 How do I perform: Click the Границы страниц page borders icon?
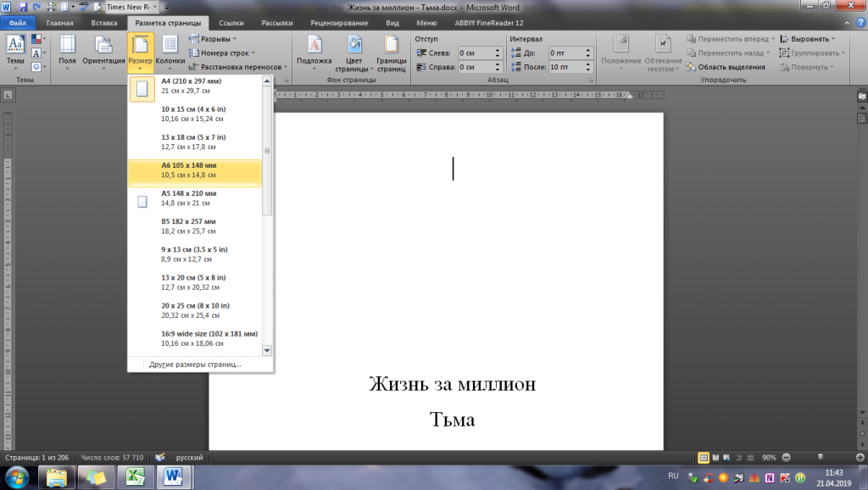[391, 53]
